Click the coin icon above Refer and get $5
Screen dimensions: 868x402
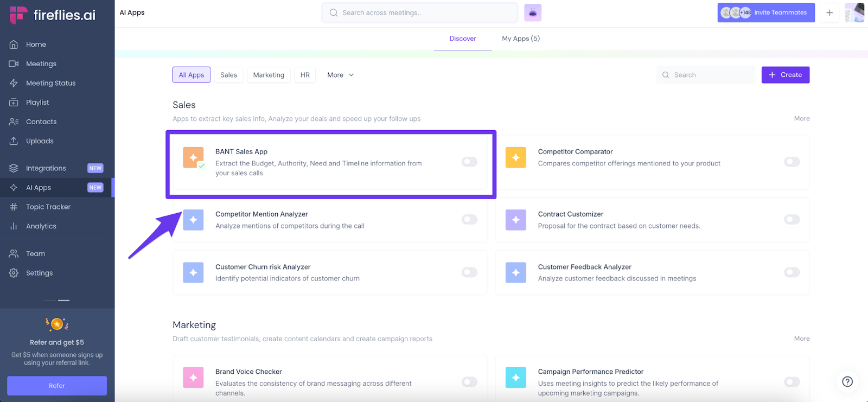[x=57, y=324]
